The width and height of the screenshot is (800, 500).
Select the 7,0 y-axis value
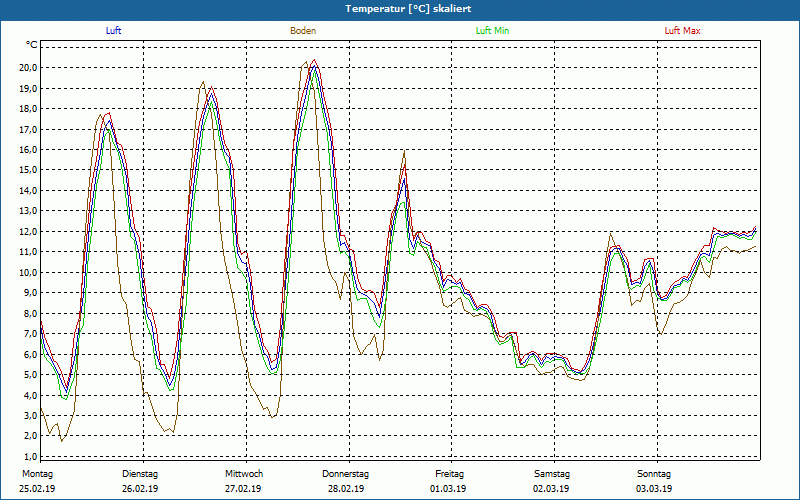click(31, 334)
